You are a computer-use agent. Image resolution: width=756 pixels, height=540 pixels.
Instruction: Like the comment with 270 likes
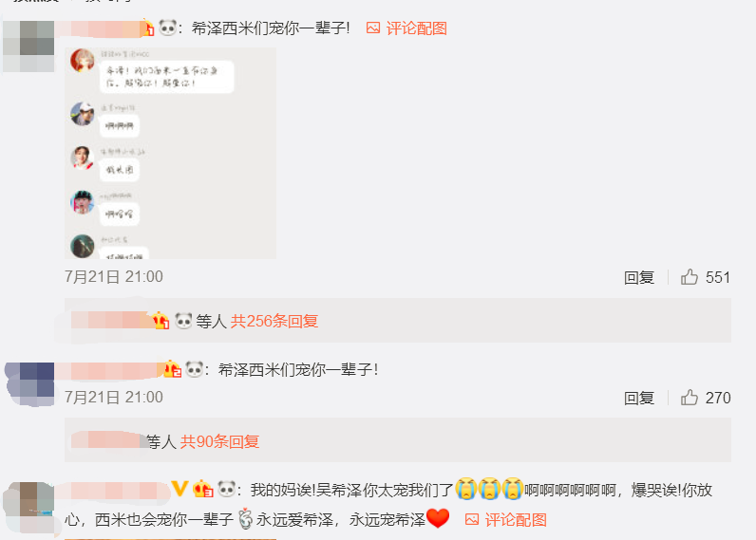point(689,398)
